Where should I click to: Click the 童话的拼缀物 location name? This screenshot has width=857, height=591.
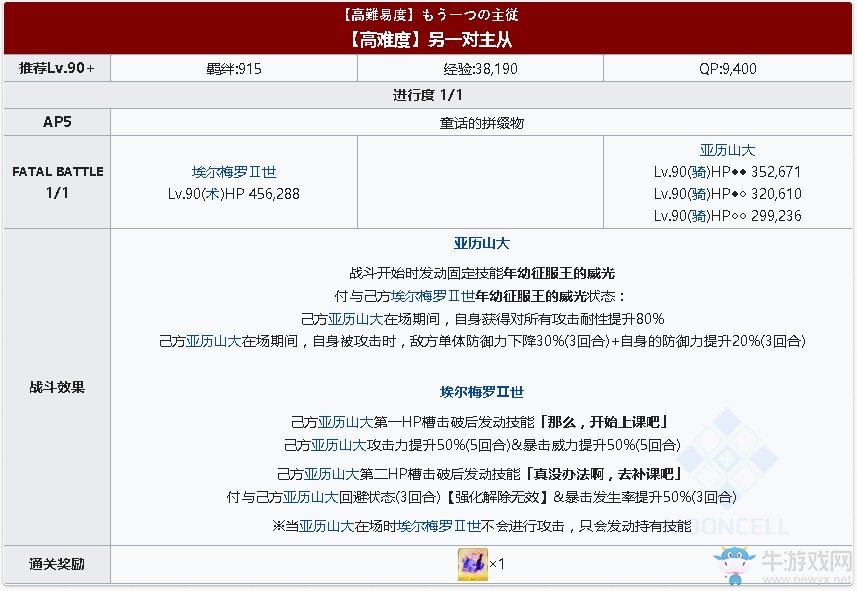point(482,123)
